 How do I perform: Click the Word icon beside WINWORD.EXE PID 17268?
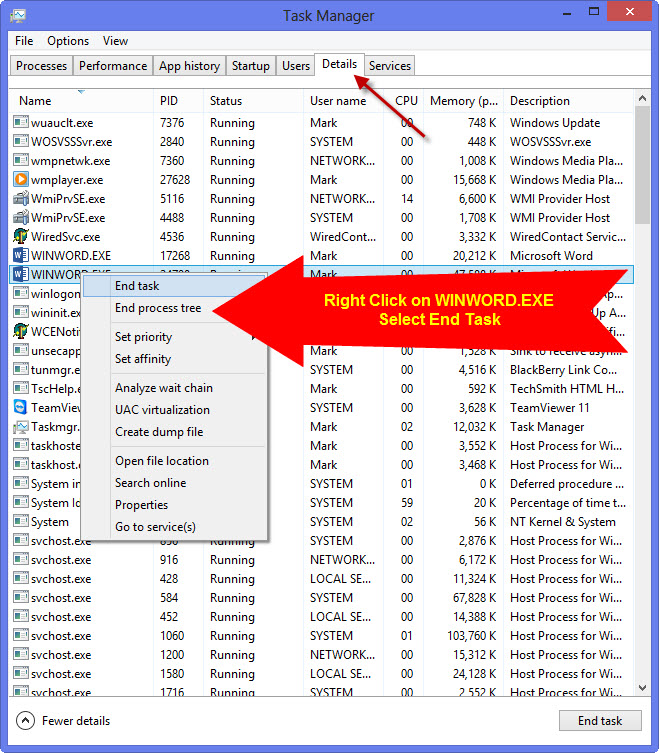[x=21, y=255]
